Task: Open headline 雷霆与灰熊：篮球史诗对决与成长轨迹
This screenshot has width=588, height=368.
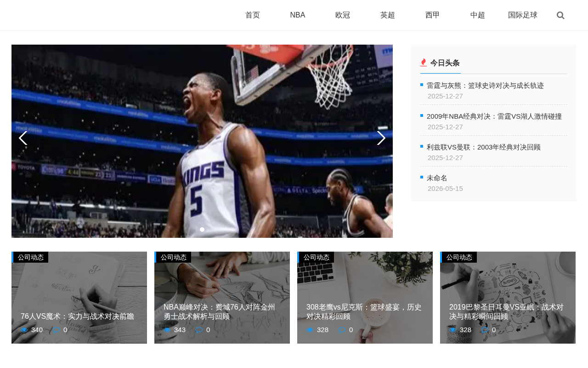Action: [x=485, y=86]
